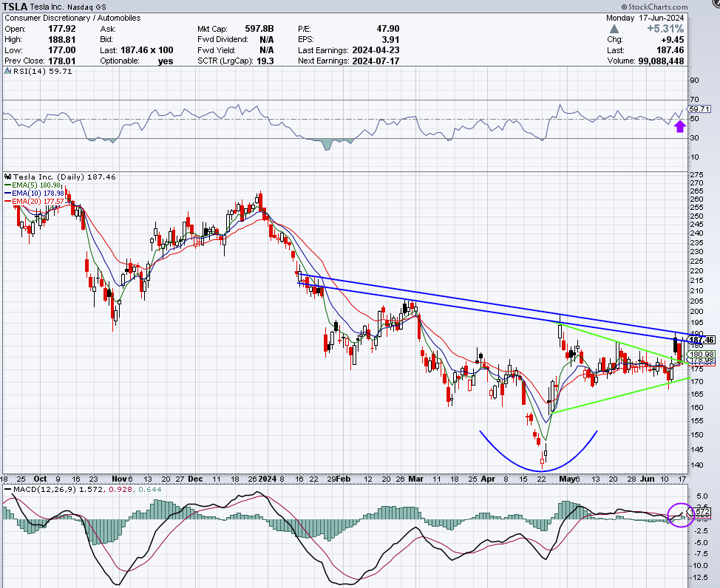Select the Chg value +9.45
Screen dimensions: 720x588
point(672,39)
